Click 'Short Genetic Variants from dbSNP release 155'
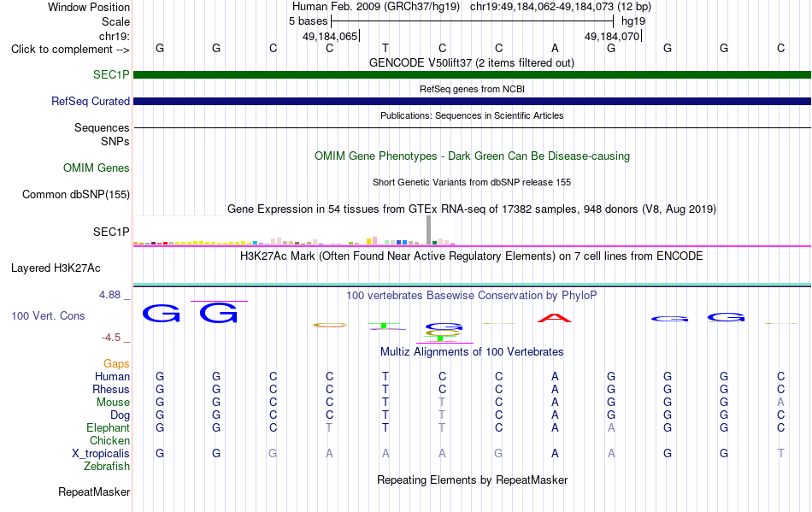The image size is (812, 512). pos(472,182)
